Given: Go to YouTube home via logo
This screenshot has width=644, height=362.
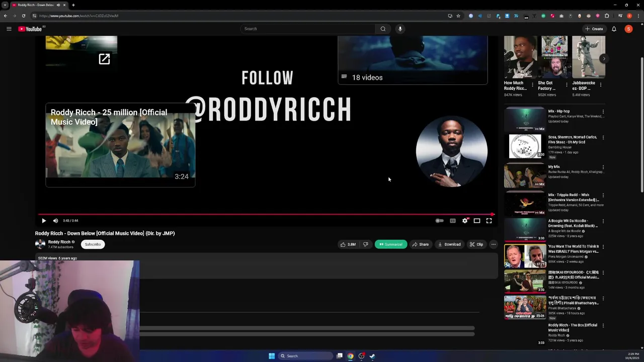Looking at the screenshot, I should click(x=30, y=29).
